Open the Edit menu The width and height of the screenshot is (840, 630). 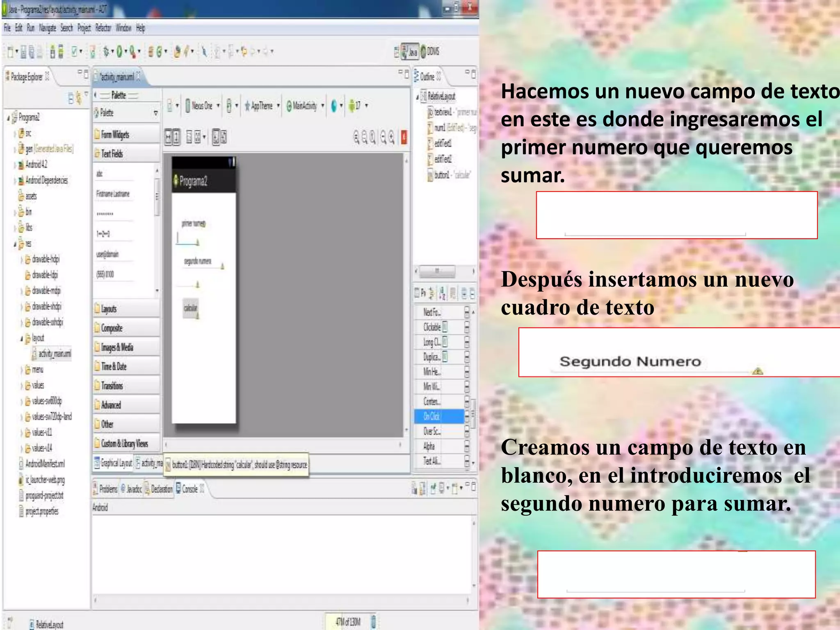pos(18,28)
